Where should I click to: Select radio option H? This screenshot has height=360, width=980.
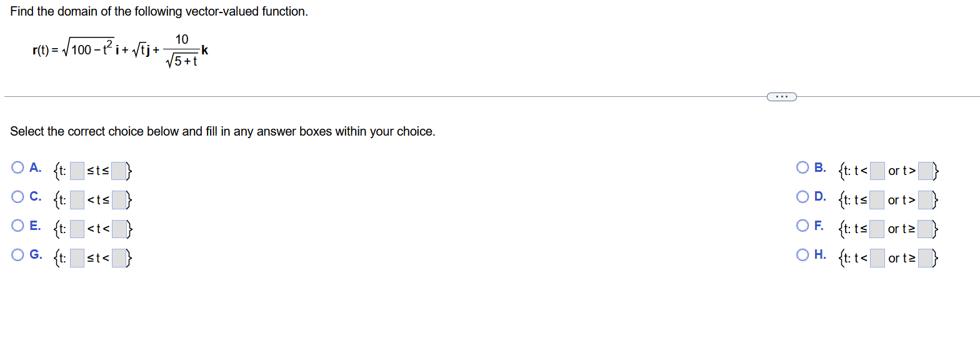(803, 255)
